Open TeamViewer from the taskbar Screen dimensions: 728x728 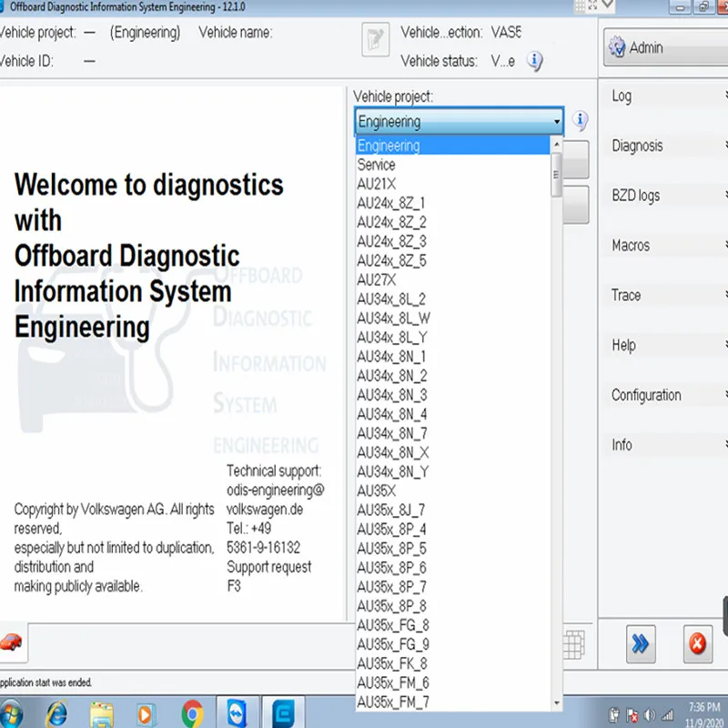(238, 713)
